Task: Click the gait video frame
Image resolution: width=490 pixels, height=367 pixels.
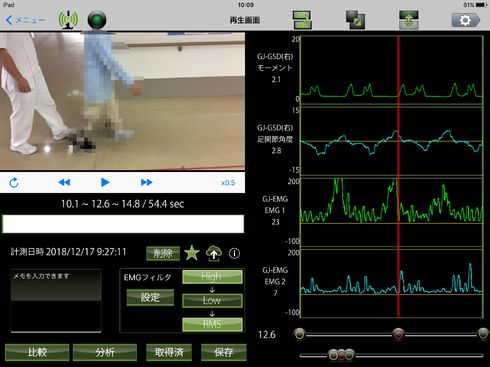Action: click(x=122, y=101)
